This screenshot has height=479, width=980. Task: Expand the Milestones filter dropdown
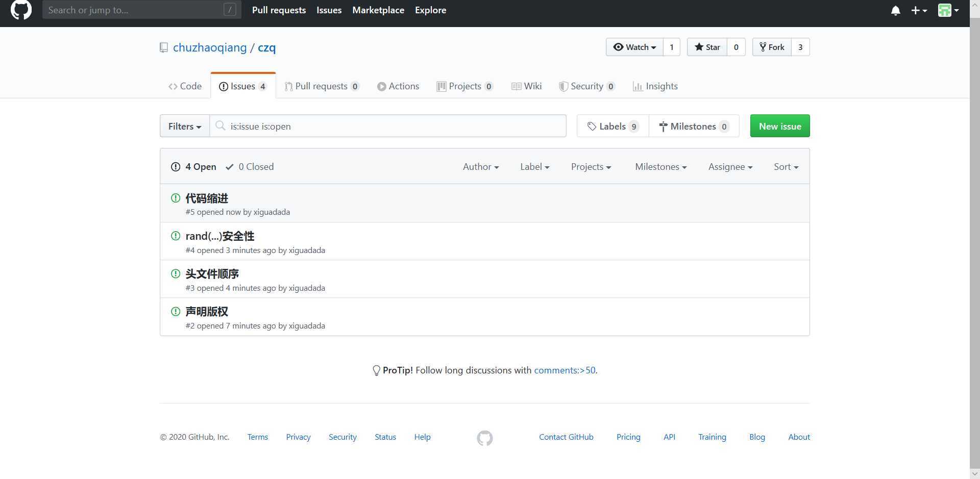661,167
